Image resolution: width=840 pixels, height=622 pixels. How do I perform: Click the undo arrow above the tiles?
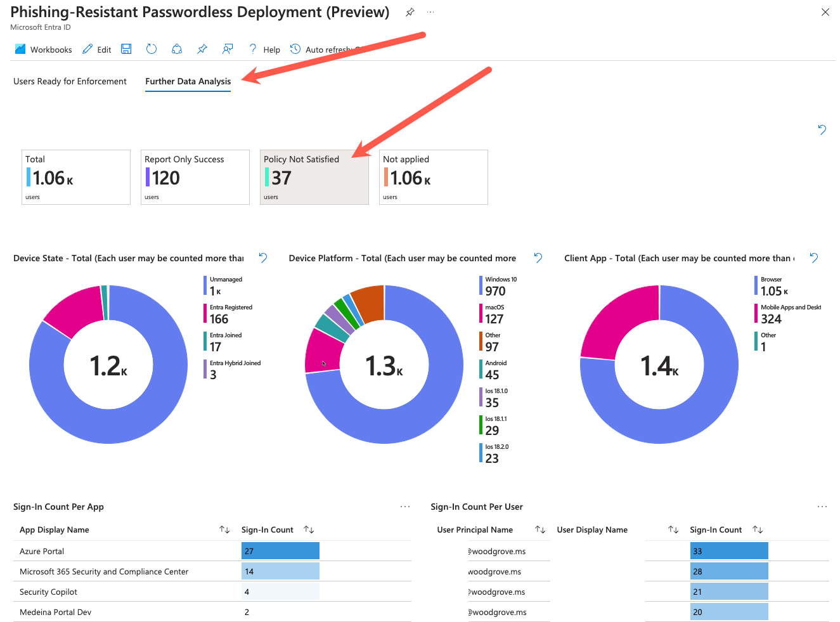click(822, 129)
